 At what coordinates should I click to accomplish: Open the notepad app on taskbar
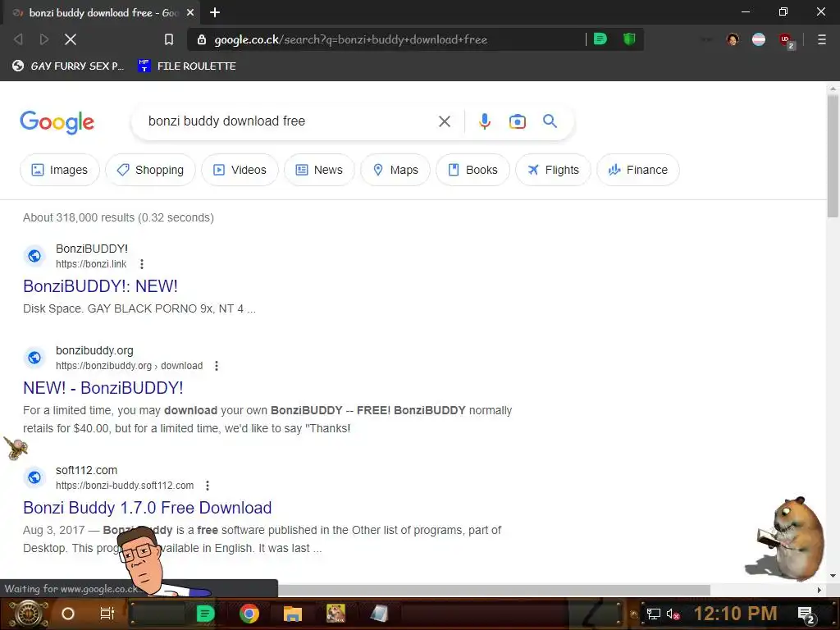pyautogui.click(x=379, y=614)
